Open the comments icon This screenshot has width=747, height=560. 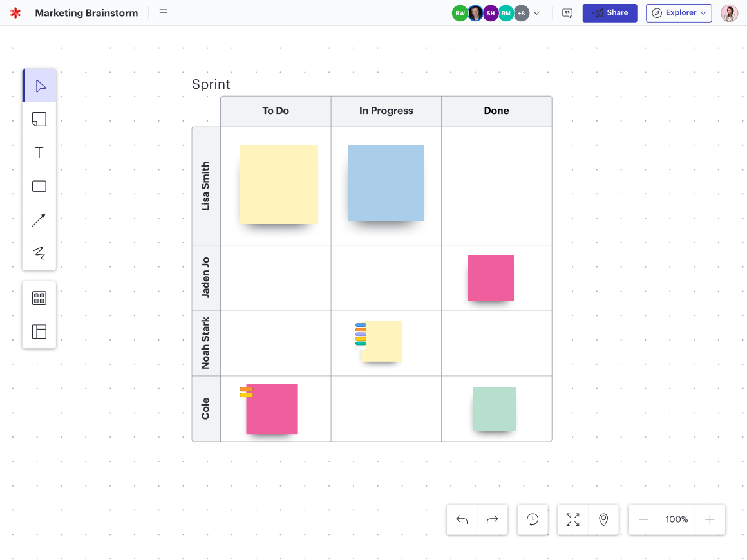567,13
